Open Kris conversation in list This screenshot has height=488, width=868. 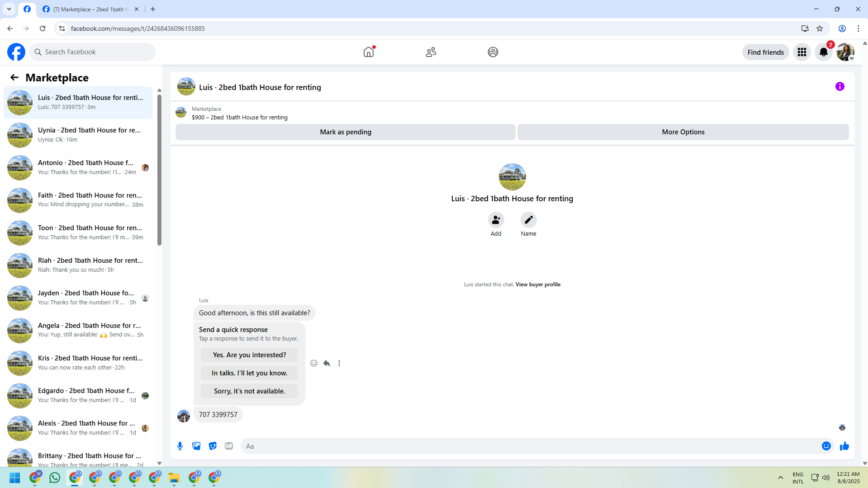(78, 363)
